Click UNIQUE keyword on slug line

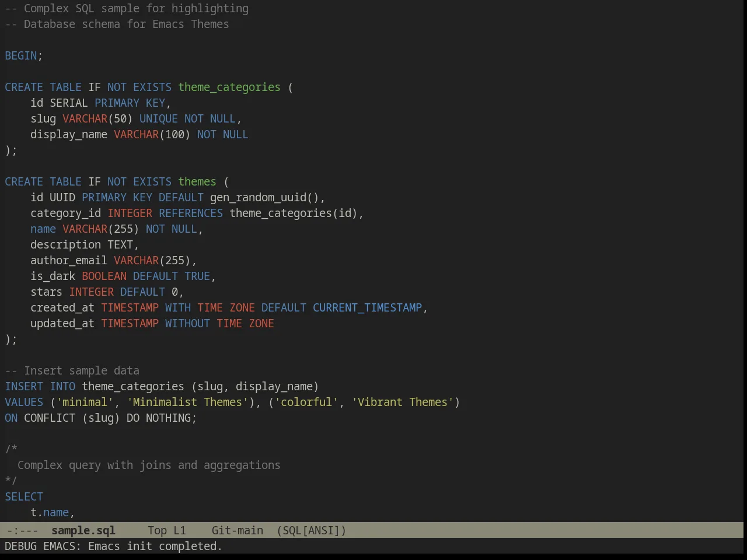(159, 118)
